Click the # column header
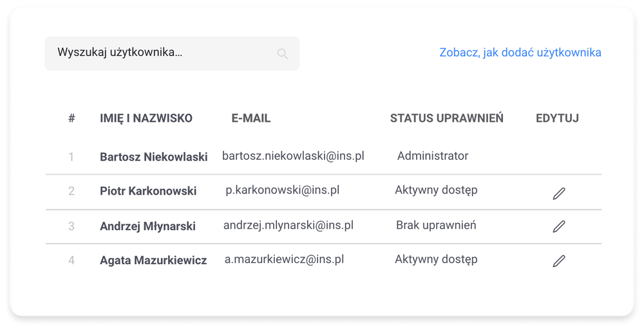This screenshot has width=644, height=330. pyautogui.click(x=71, y=119)
